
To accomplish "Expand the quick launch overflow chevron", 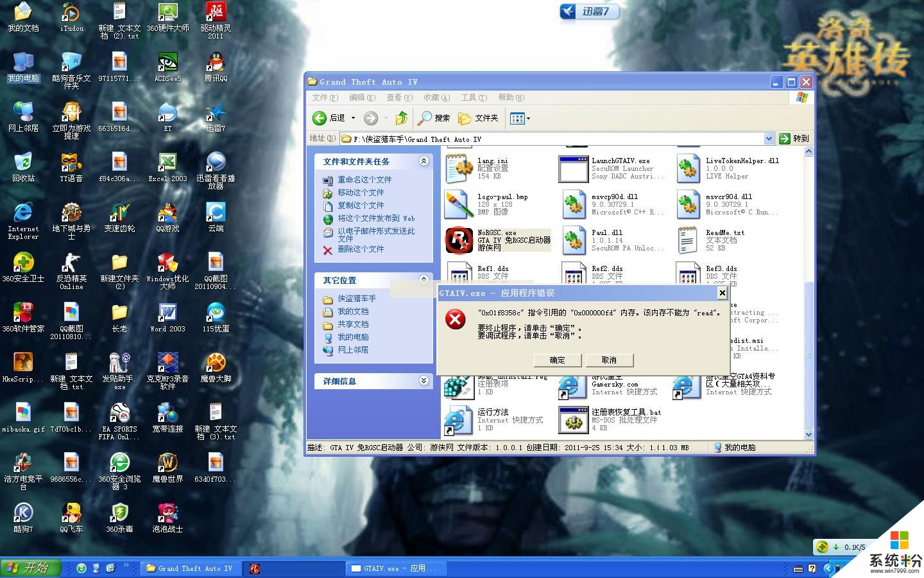I will [126, 566].
